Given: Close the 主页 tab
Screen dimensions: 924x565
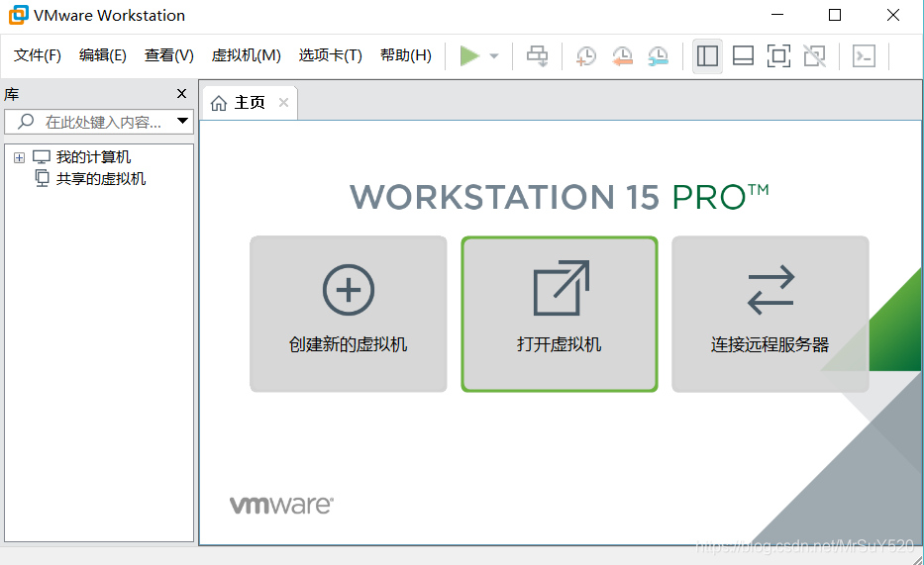Looking at the screenshot, I should (283, 102).
